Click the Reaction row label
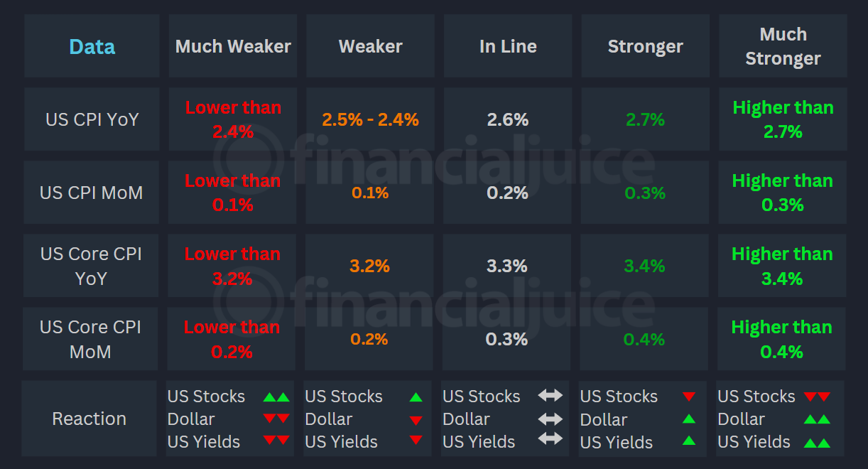868x469 pixels. (x=89, y=419)
